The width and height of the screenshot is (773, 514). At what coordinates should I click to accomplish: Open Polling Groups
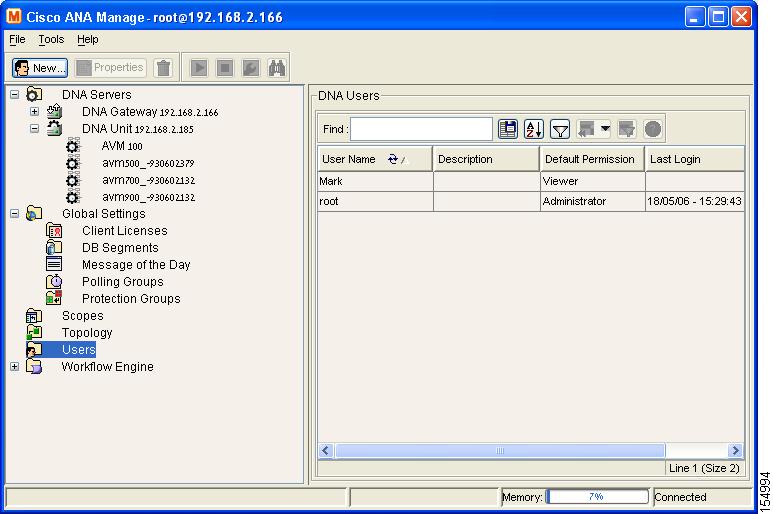(123, 282)
